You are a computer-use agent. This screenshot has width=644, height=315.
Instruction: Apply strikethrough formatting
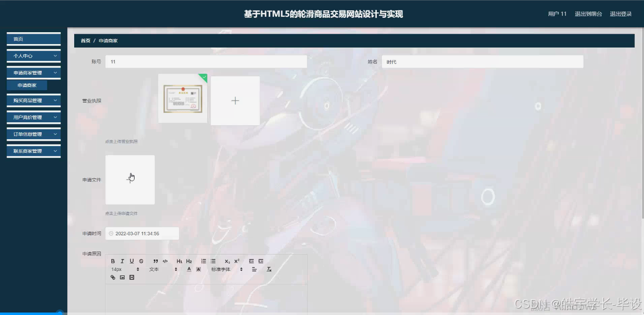141,261
